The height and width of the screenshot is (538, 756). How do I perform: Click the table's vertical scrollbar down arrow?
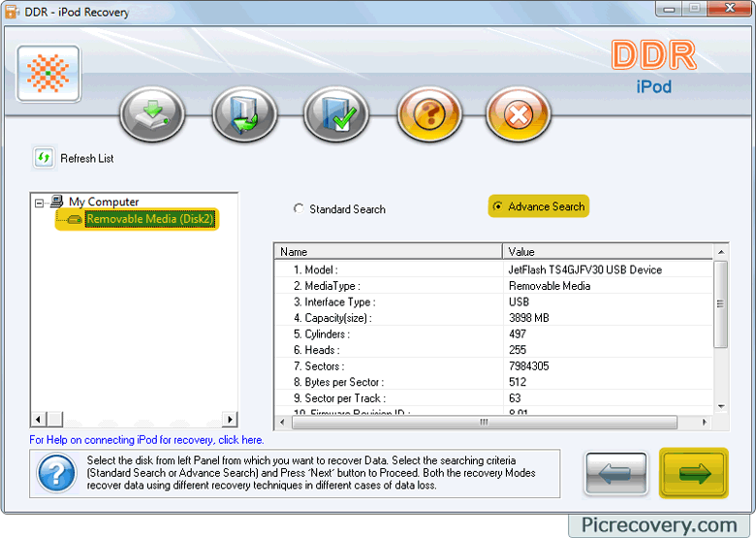point(721,406)
